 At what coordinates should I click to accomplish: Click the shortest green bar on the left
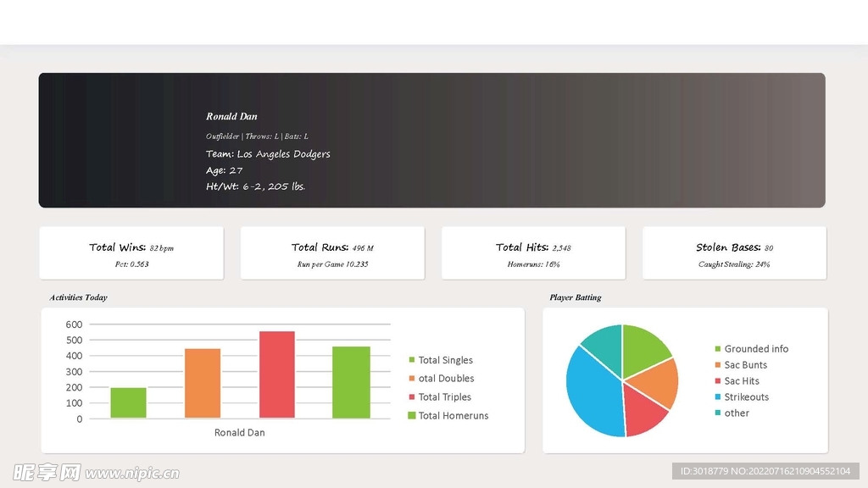click(x=128, y=402)
